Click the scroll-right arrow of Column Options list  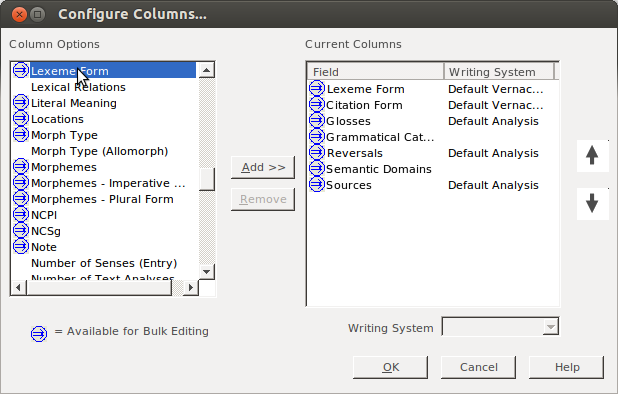pos(191,287)
